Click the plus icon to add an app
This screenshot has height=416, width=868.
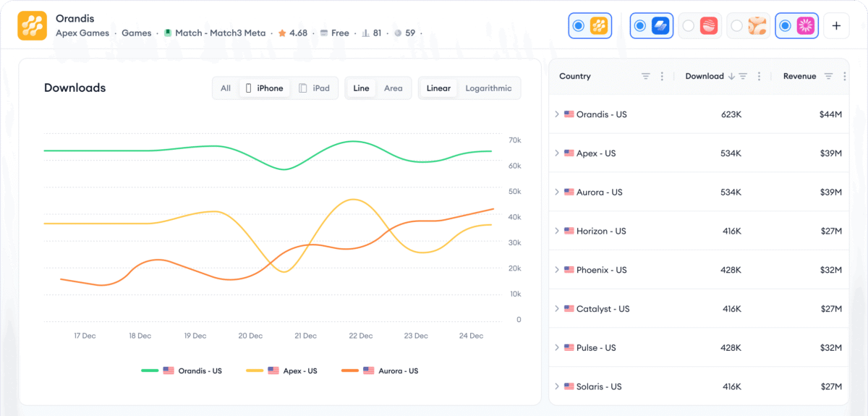[x=836, y=25]
